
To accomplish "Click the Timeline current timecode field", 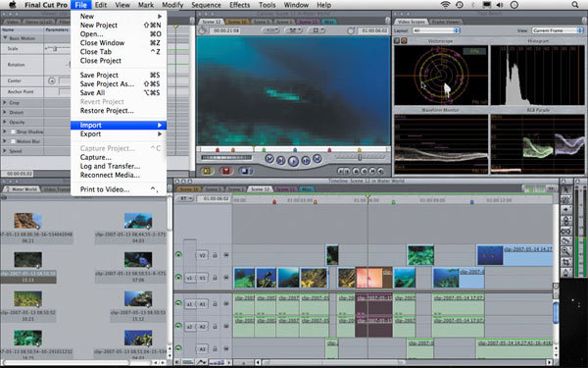I will coord(215,198).
